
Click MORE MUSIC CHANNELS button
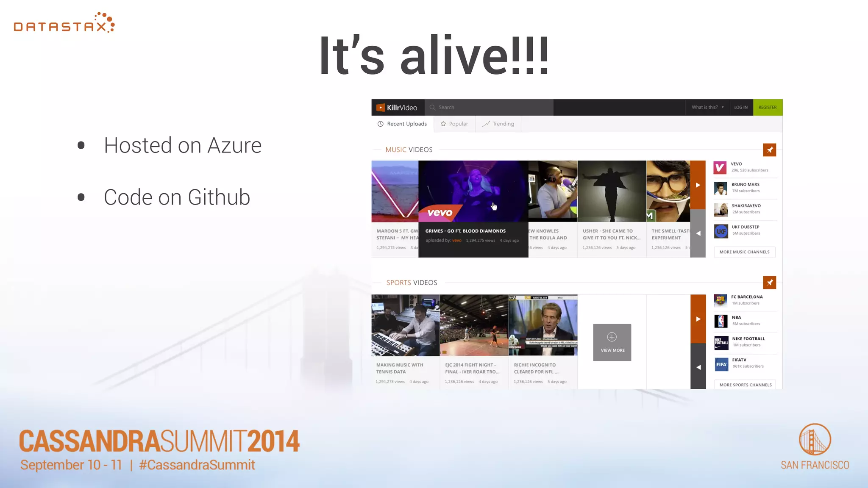coord(744,252)
